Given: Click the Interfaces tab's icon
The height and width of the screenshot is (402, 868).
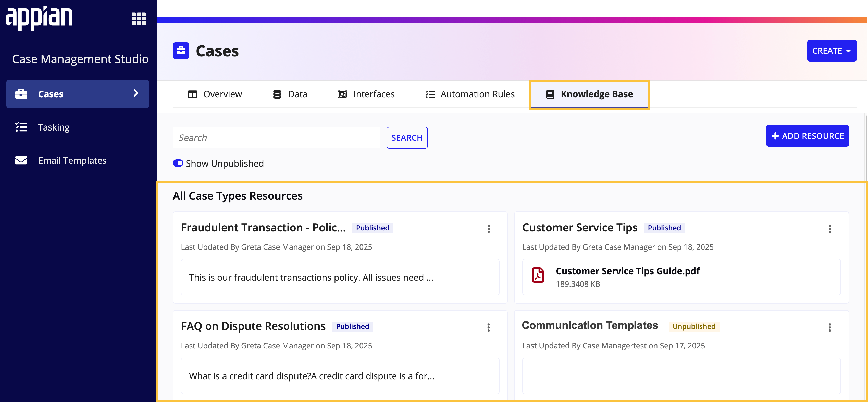Looking at the screenshot, I should pyautogui.click(x=343, y=94).
